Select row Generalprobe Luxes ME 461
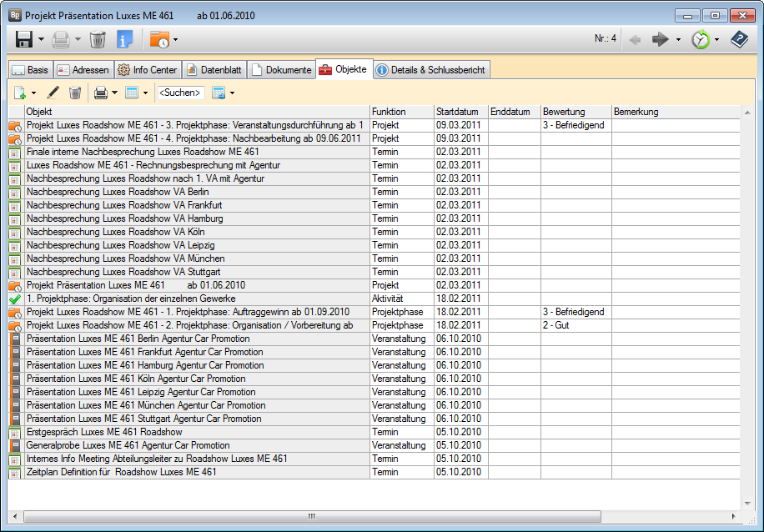 click(x=128, y=445)
